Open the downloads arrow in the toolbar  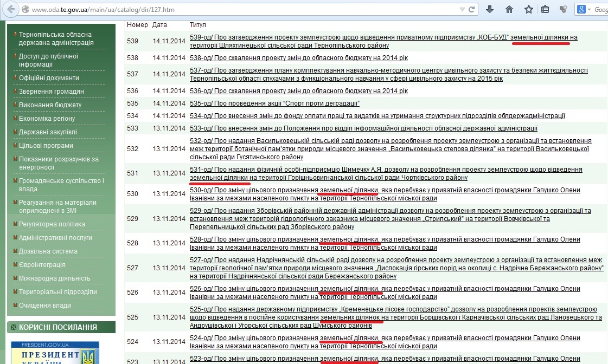tap(490, 9)
